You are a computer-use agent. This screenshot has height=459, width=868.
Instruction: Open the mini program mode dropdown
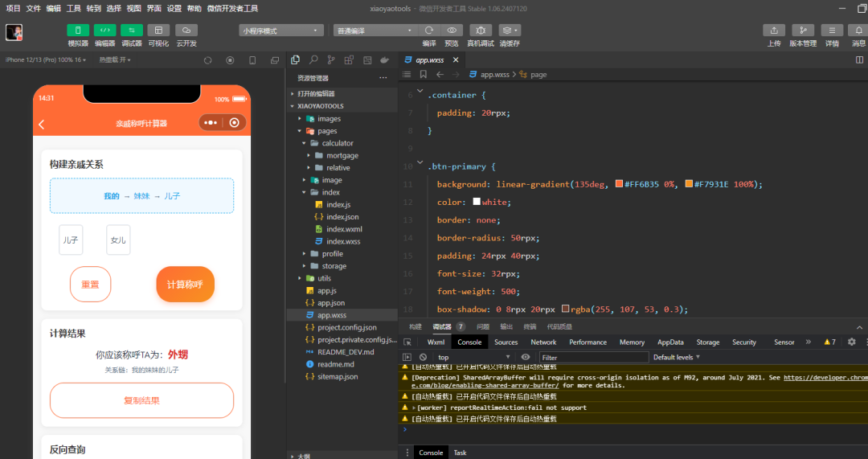point(281,31)
